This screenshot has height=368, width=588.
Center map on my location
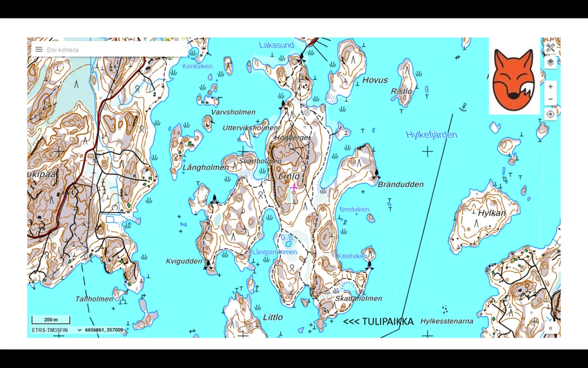pos(550,114)
